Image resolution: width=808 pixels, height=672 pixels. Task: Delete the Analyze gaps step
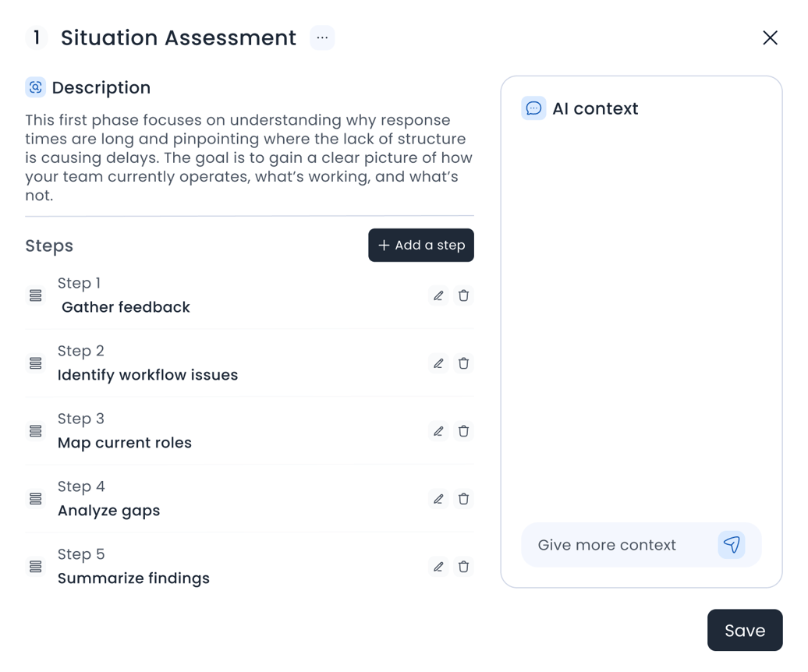(x=463, y=499)
